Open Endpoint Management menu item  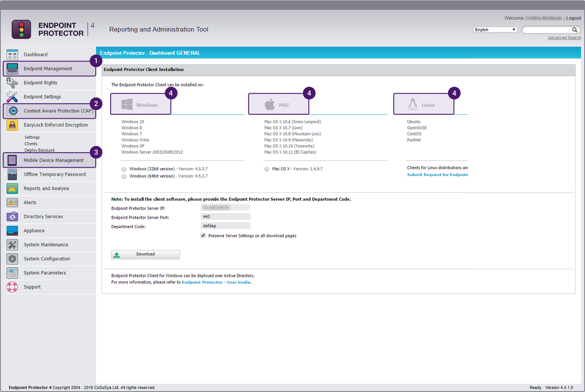[x=48, y=69]
